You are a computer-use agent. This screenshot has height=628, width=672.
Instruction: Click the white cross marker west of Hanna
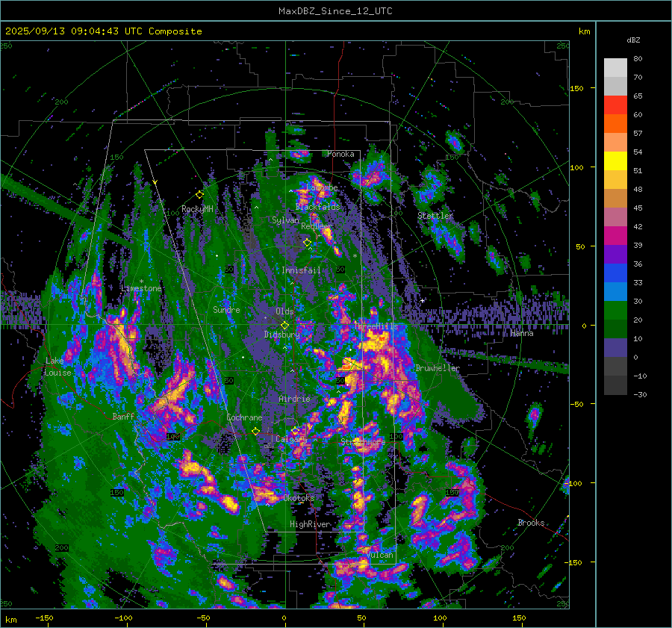click(x=422, y=300)
